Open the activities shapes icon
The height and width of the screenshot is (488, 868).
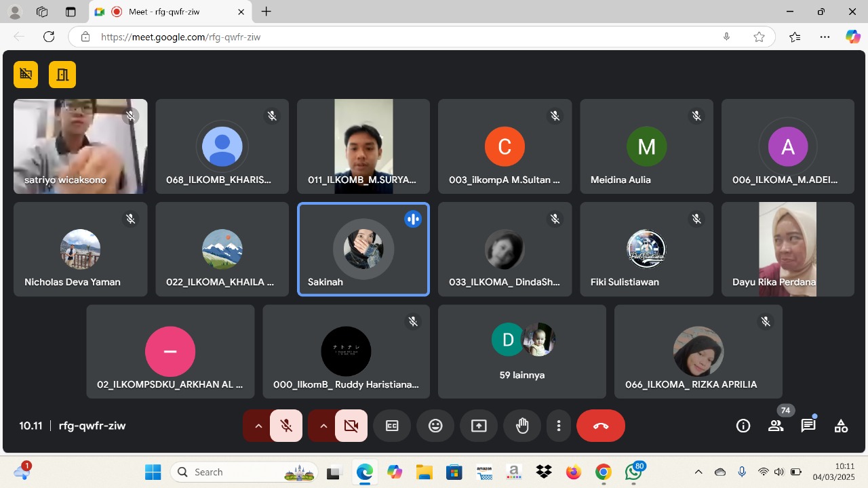coord(841,426)
